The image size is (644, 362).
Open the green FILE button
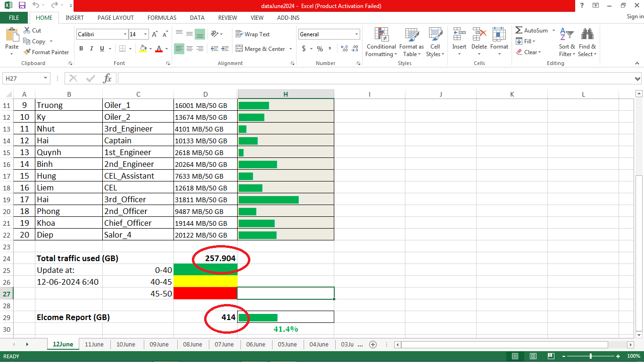[14, 17]
